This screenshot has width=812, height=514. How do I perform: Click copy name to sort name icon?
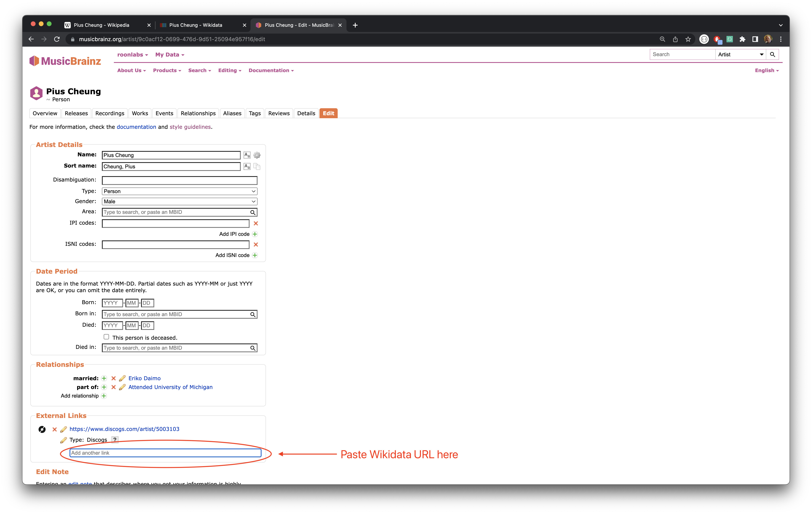(257, 167)
